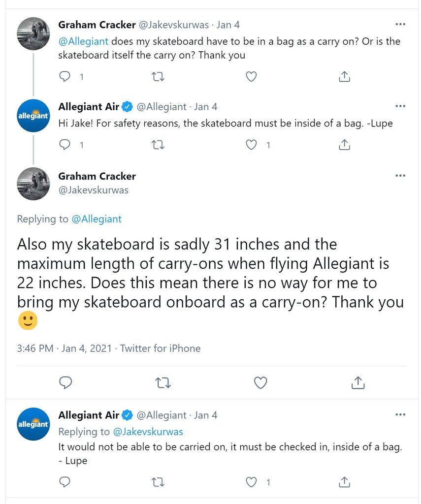View the Allegiant Air profile avatar on last reply
421x504 pixels.
coord(33,424)
